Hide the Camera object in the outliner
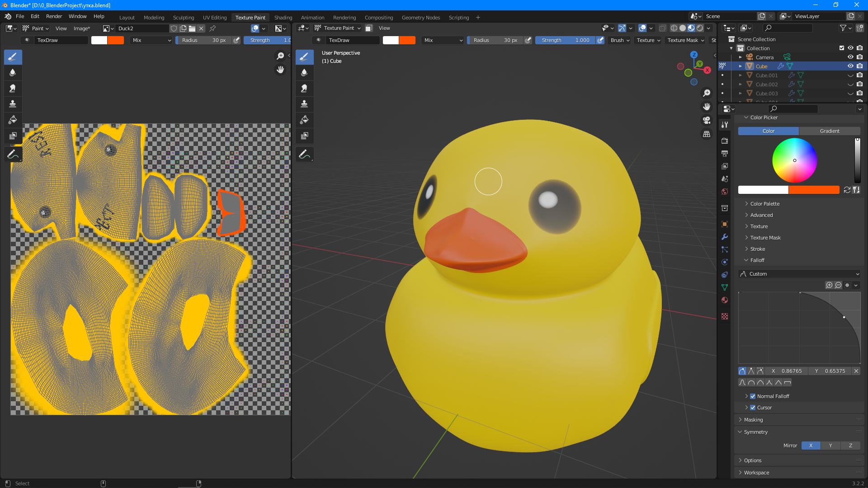868x488 pixels. [x=850, y=57]
